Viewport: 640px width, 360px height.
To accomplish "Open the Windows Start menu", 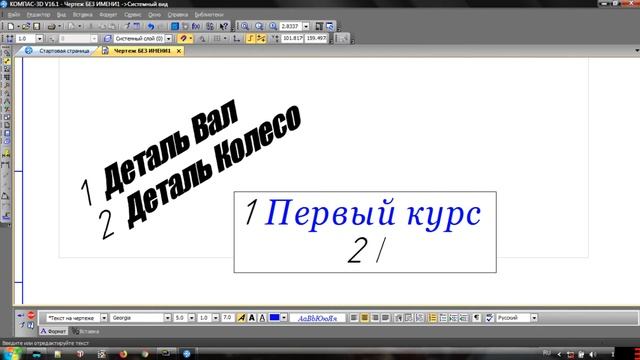I will (10, 353).
